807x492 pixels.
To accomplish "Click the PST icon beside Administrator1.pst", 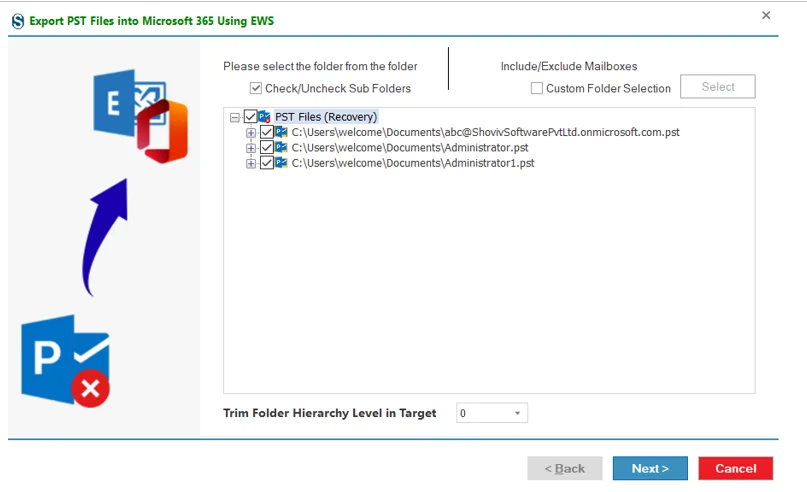I will pyautogui.click(x=281, y=163).
